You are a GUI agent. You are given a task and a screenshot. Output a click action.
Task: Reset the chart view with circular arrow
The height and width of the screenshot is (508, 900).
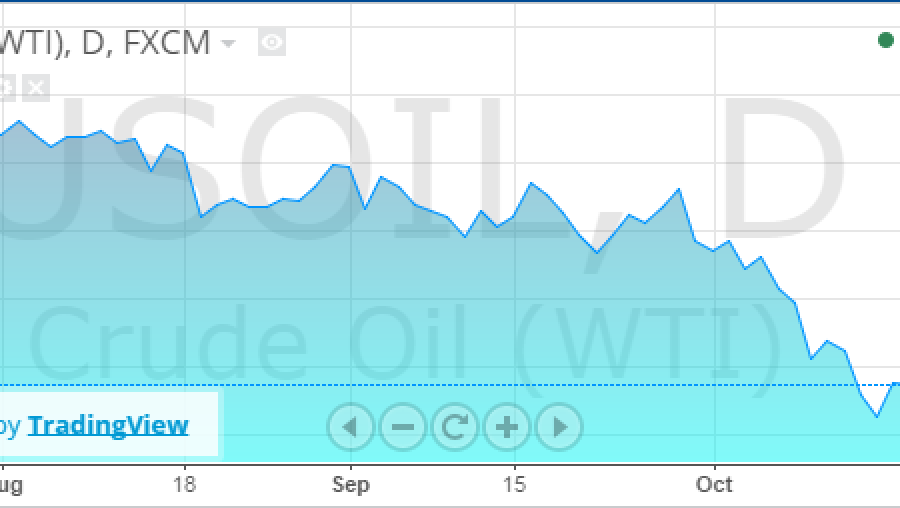[x=455, y=426]
